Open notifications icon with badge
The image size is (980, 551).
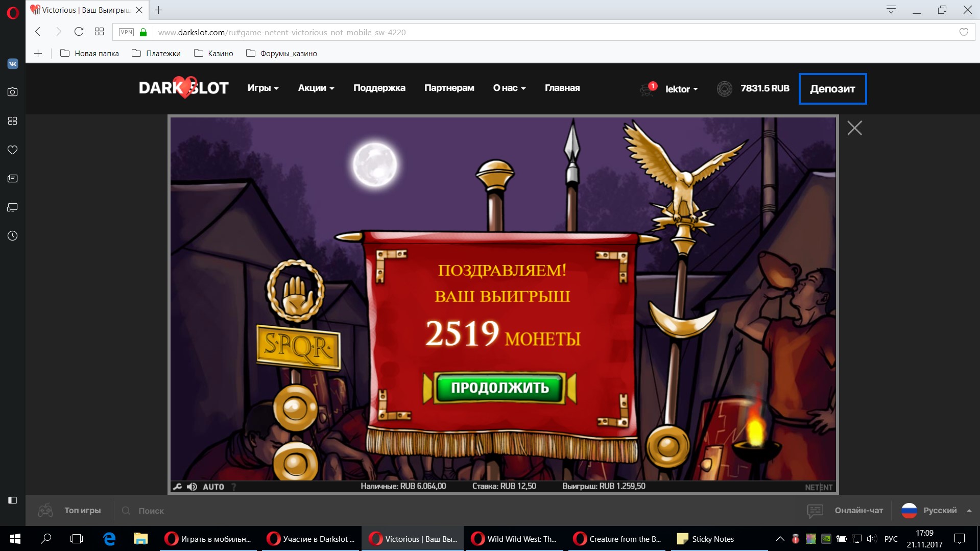pos(648,89)
